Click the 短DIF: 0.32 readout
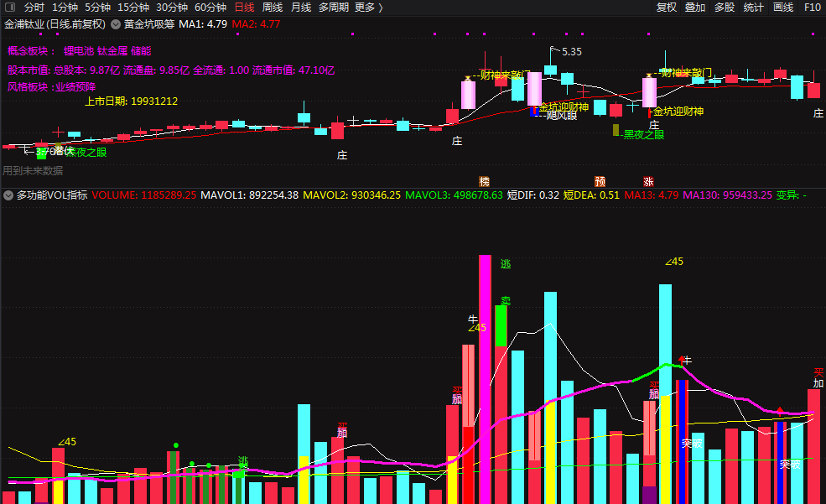 pos(533,195)
